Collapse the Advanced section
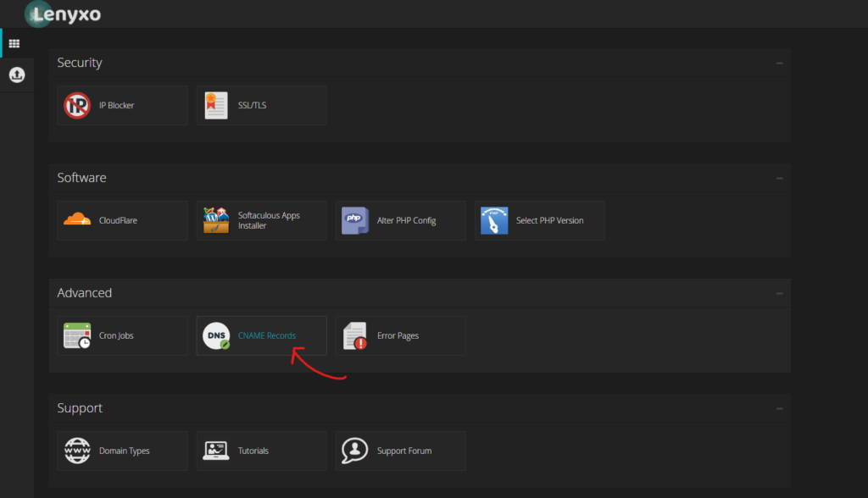 tap(780, 293)
